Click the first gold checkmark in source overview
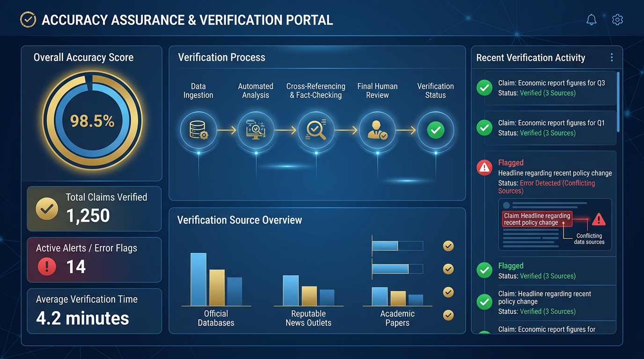 pyautogui.click(x=448, y=246)
